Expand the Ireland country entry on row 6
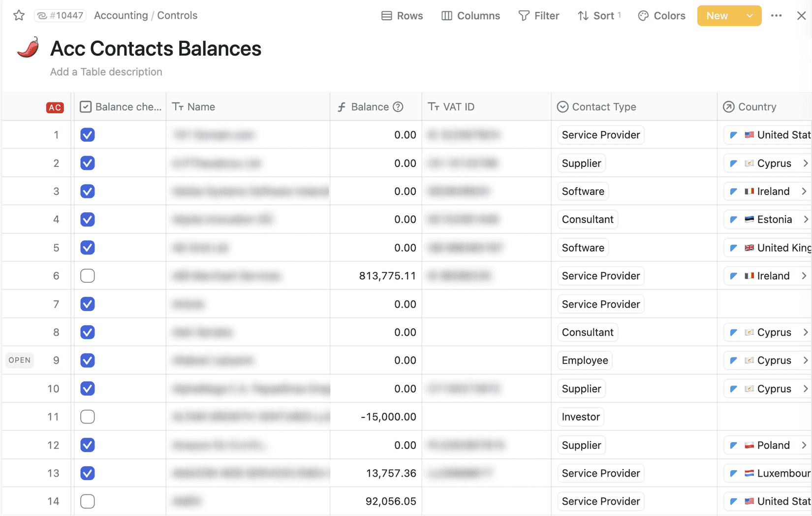Screen dimensions: 812x516 click(804, 276)
